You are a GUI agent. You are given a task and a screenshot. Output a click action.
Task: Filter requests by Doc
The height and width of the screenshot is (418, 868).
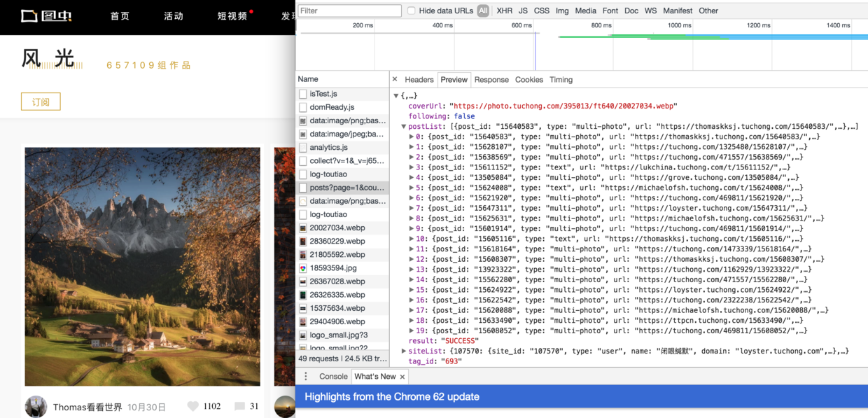coord(631,11)
